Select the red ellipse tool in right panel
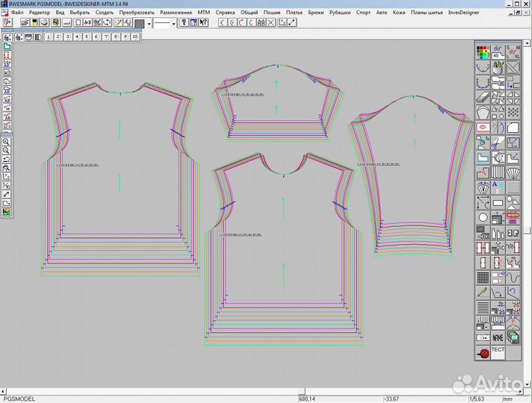This screenshot has height=403, width=532. [x=483, y=128]
